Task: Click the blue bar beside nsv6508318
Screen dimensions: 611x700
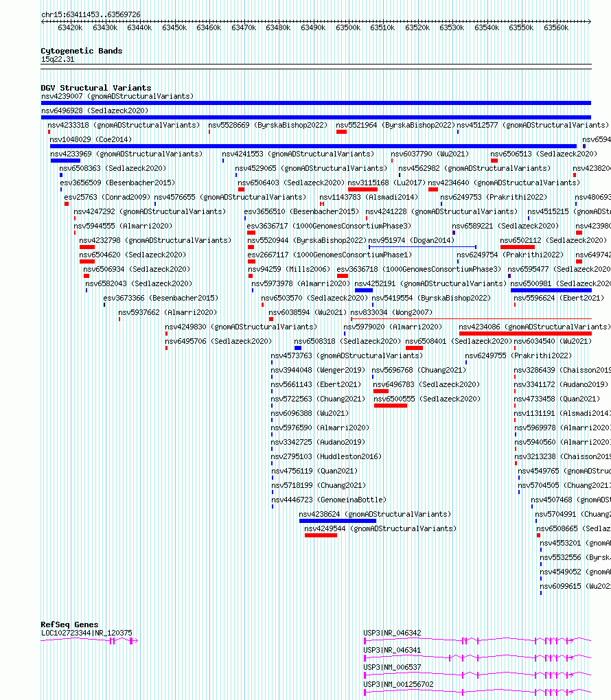Action: (x=298, y=348)
